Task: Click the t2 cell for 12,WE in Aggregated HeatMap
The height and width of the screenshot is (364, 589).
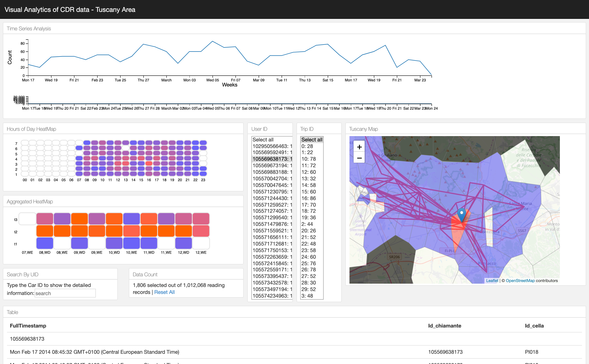Action: pos(201,231)
